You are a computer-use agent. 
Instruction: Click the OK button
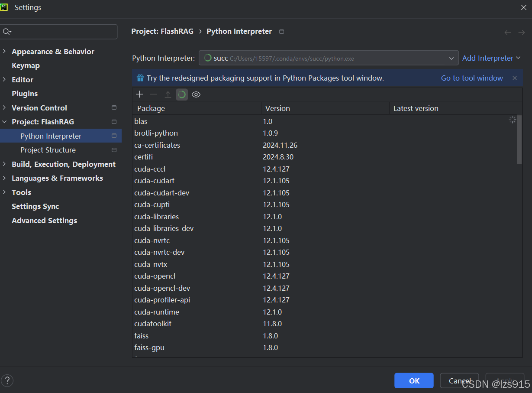(414, 380)
